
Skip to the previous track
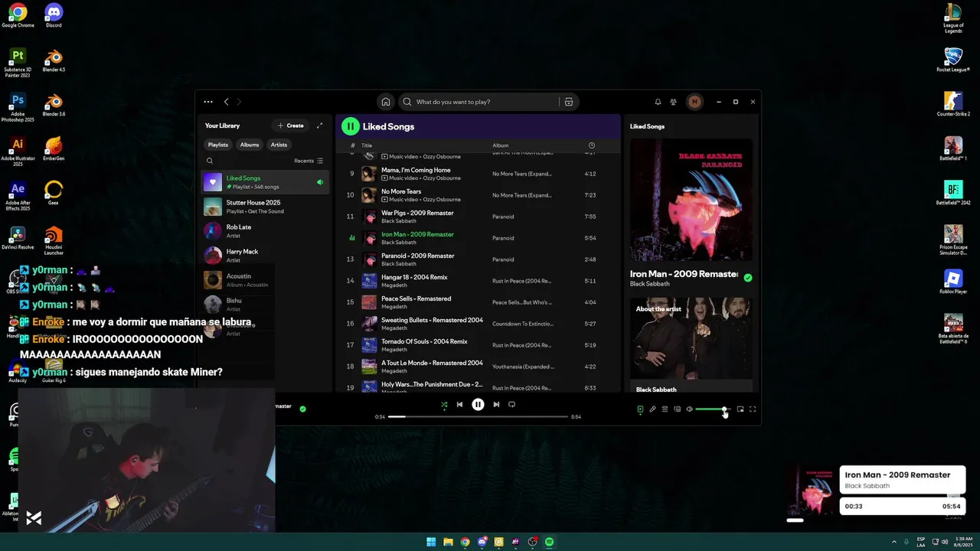[459, 405]
